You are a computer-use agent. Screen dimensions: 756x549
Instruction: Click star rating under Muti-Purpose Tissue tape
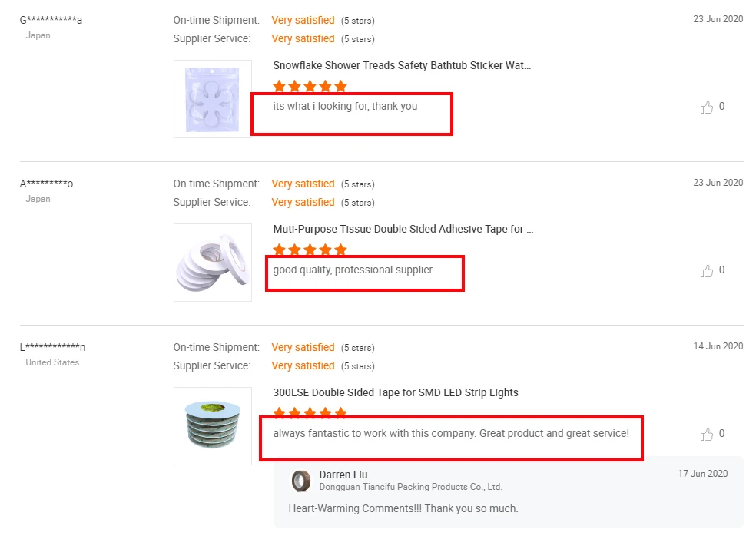pyautogui.click(x=310, y=250)
